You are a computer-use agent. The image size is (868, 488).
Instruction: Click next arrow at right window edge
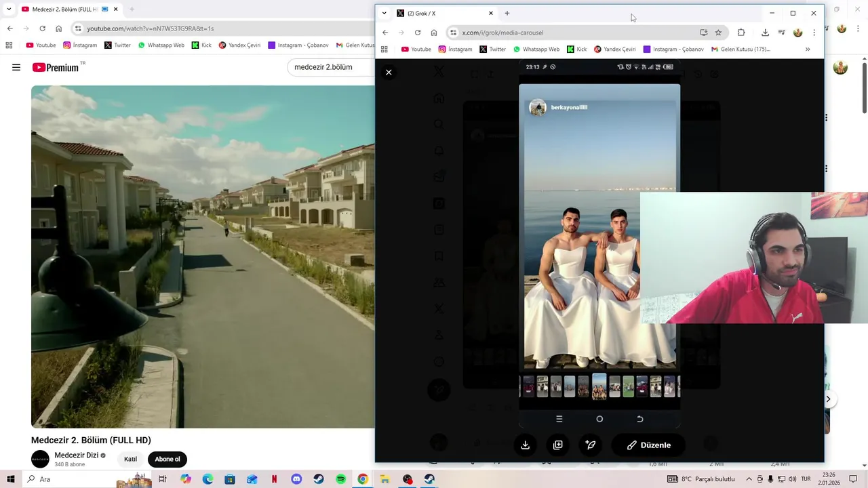828,399
